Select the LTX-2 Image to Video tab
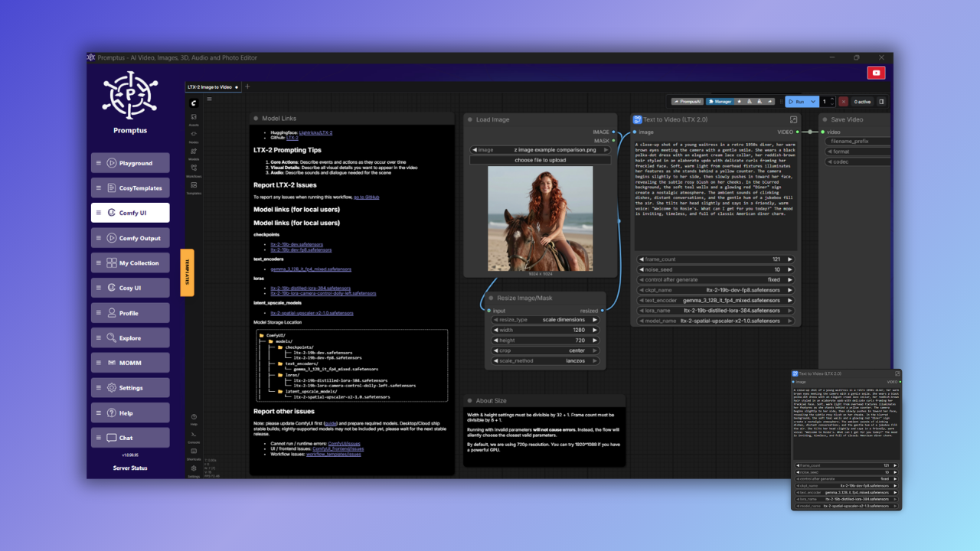 point(210,87)
